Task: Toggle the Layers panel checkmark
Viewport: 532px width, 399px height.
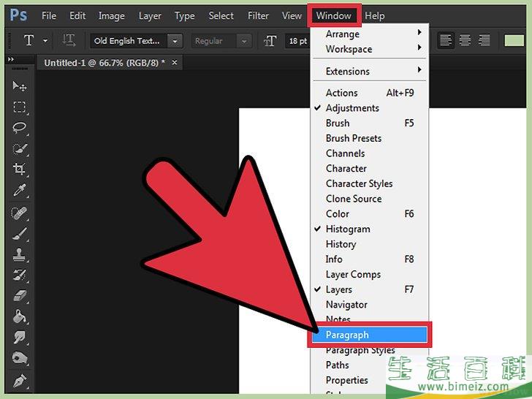Action: (318, 289)
